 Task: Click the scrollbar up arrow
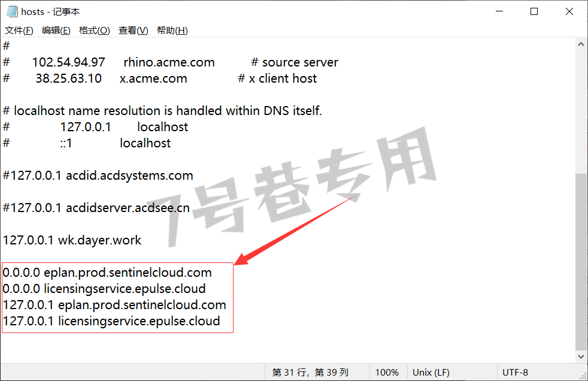pyautogui.click(x=581, y=44)
